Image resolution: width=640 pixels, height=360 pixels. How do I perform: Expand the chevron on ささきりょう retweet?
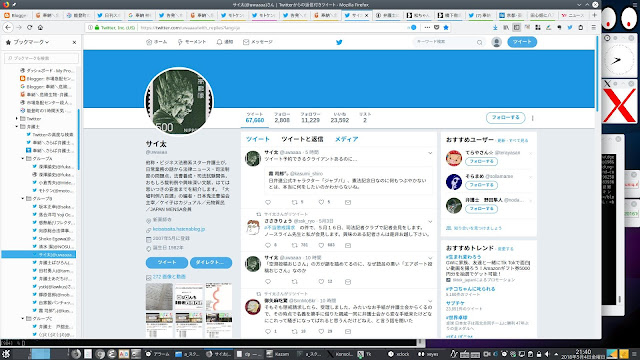[430, 222]
